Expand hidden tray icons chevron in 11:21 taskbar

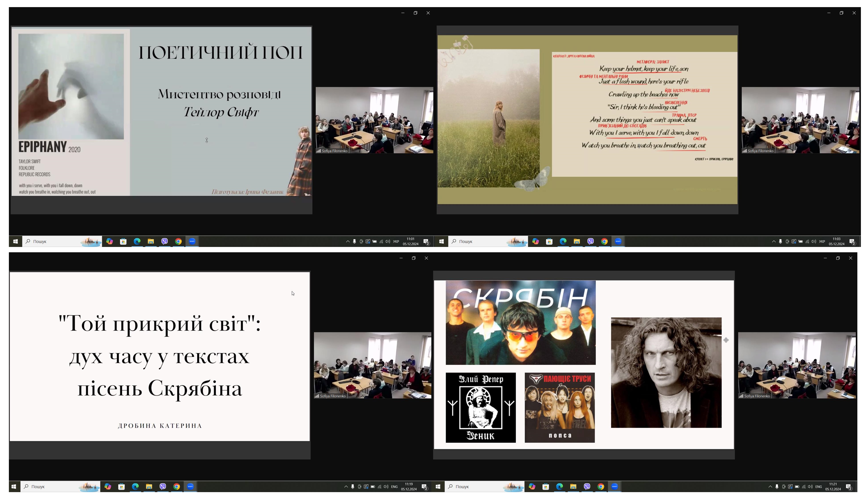770,487
